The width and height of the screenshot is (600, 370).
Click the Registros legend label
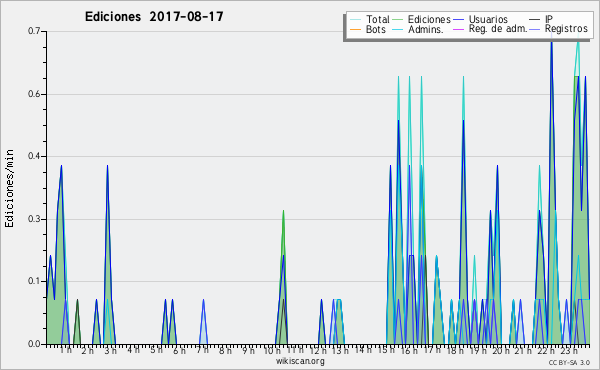pos(566,29)
